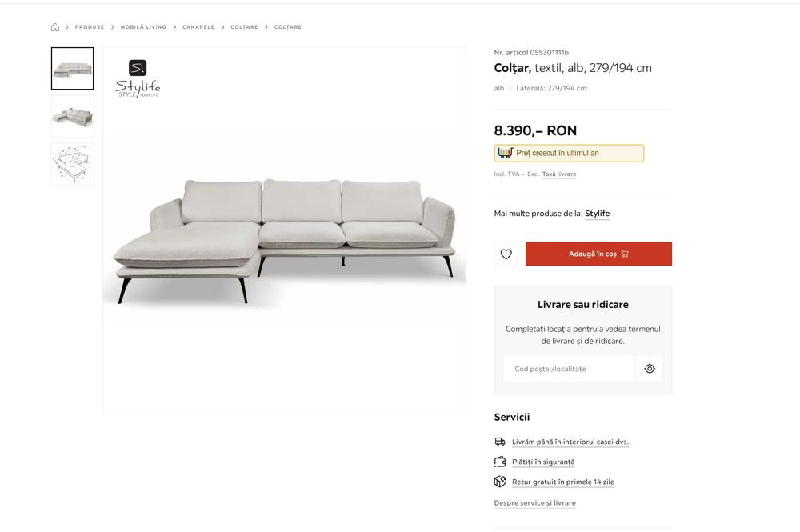The image size is (800, 532).
Task: Open Despre service și livrare link
Action: click(x=534, y=503)
